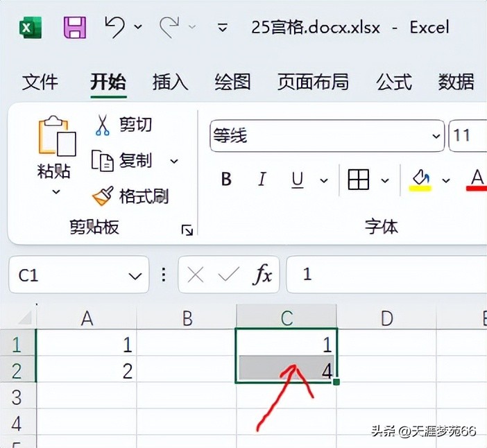Viewport: 487px width, 448px height.
Task: Customize the Quick Access Toolbar
Action: click(x=223, y=27)
